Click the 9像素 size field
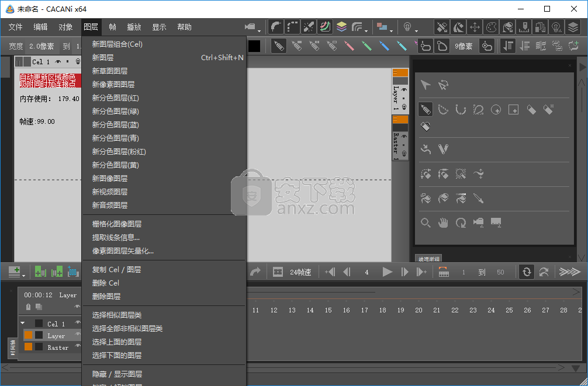The height and width of the screenshot is (386, 588). (x=464, y=46)
